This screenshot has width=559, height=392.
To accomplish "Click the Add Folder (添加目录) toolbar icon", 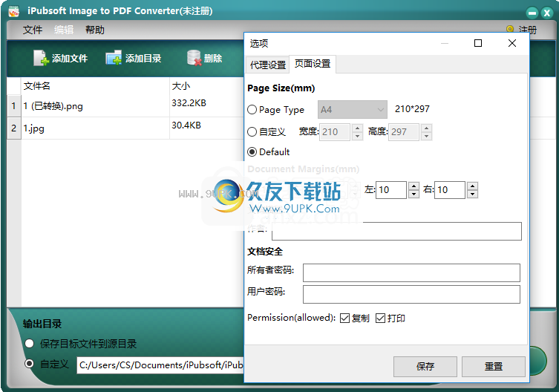I will 114,58.
